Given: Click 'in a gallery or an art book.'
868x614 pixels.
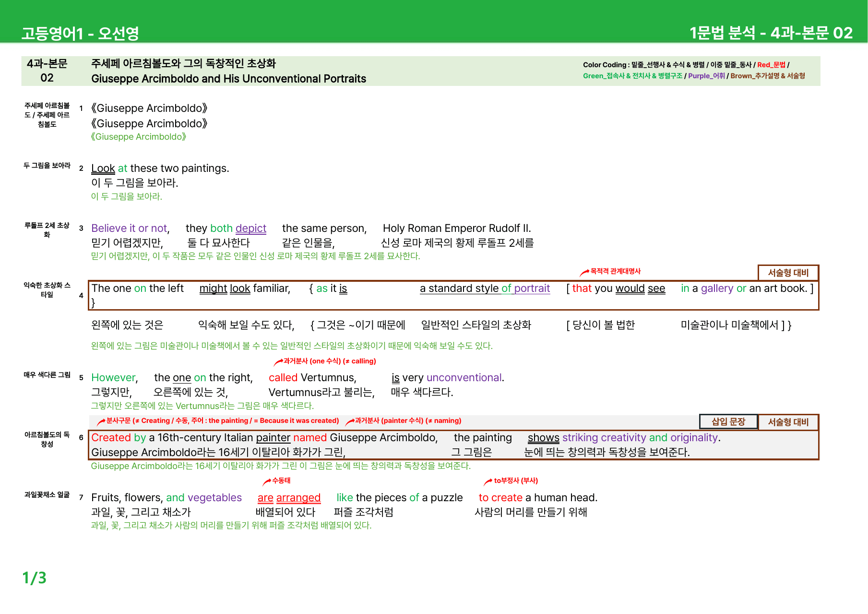Looking at the screenshot, I should [744, 289].
